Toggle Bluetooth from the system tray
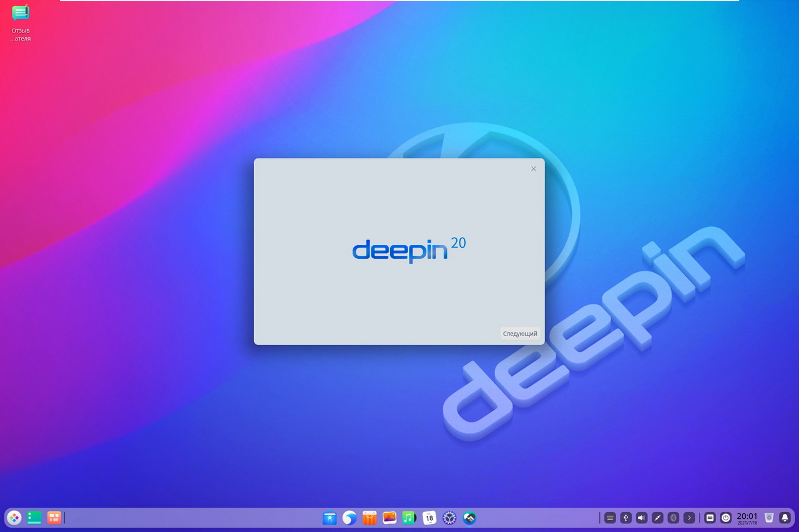Viewport: 799px width, 532px height. click(673, 518)
